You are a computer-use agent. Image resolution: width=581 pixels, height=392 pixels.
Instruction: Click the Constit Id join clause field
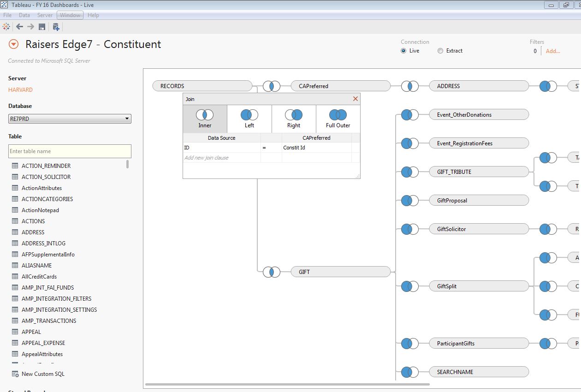317,148
